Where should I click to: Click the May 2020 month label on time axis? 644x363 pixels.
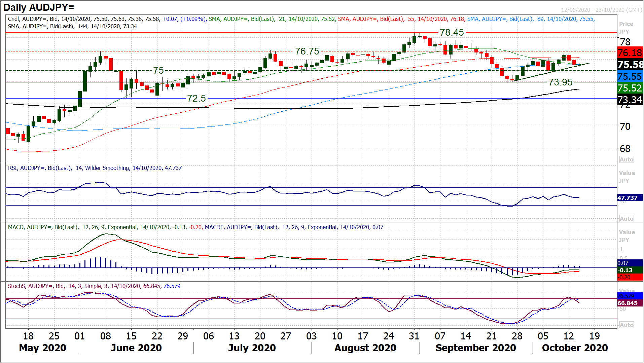click(x=43, y=348)
